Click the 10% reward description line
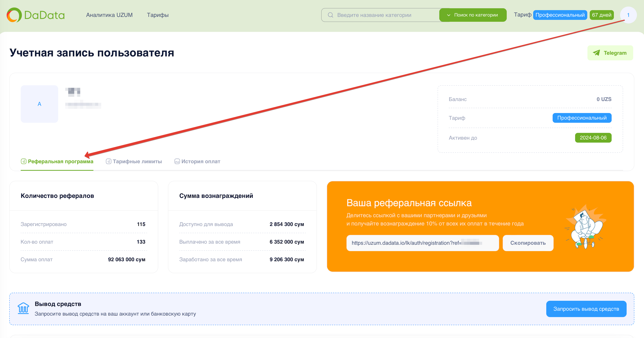 pos(435,223)
